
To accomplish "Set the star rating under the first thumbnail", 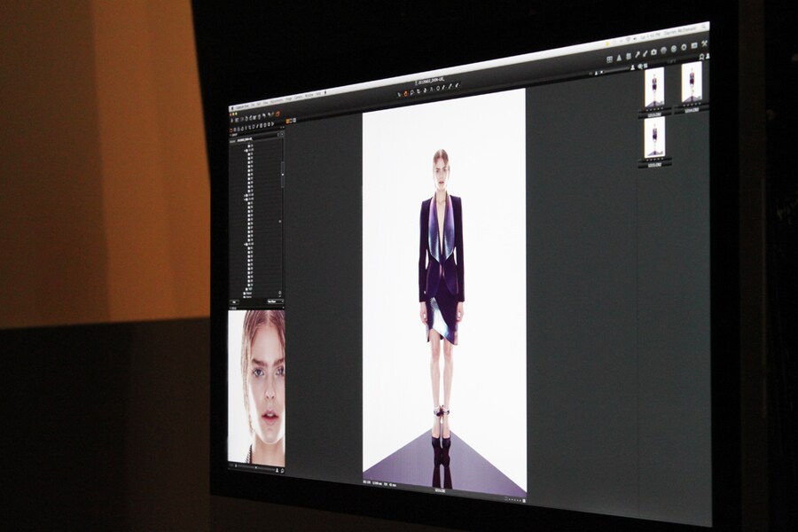I will coord(654,109).
